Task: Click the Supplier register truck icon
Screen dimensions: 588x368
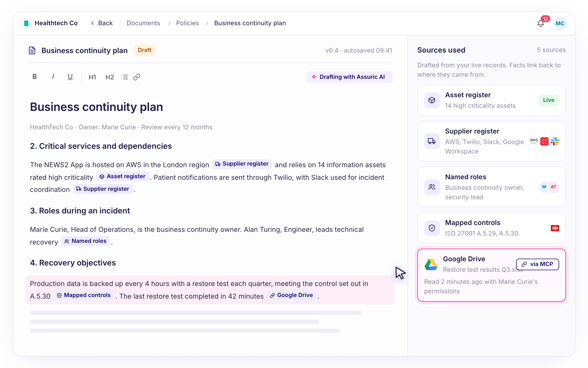Action: click(432, 141)
